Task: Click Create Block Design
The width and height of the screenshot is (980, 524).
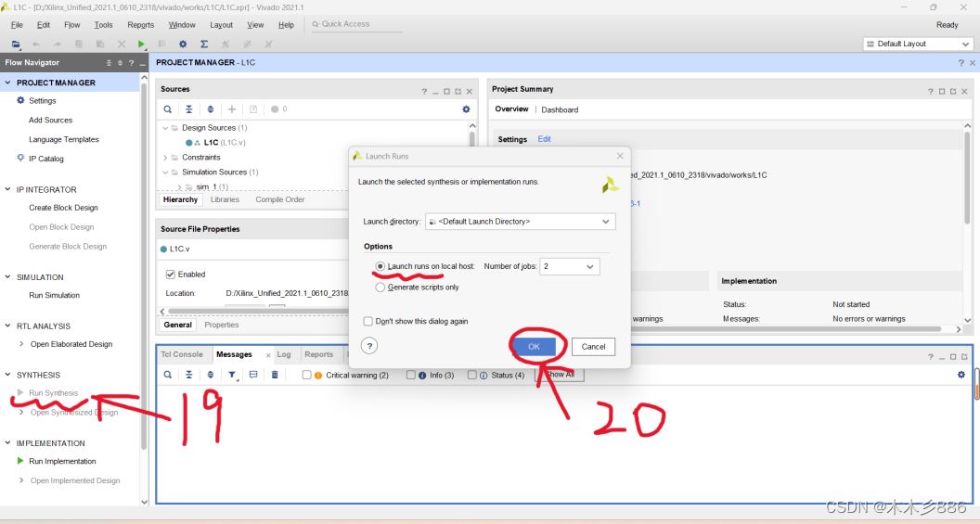Action: click(x=63, y=208)
